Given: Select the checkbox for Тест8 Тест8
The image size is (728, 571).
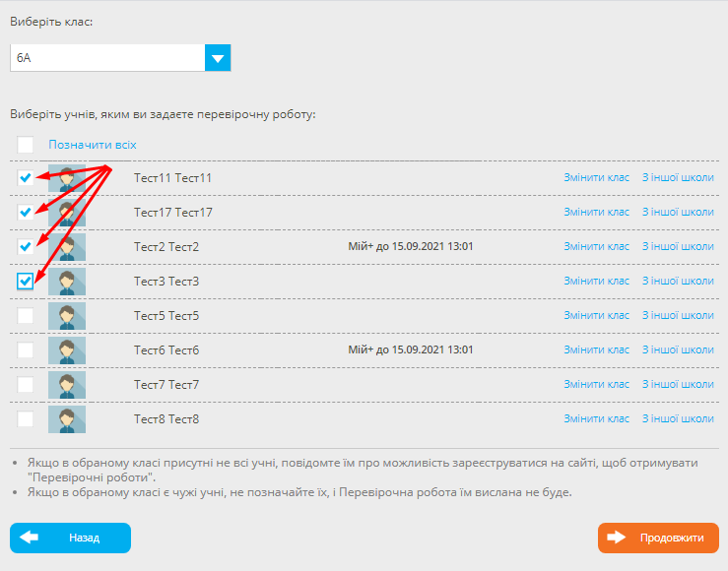Looking at the screenshot, I should click(x=26, y=419).
